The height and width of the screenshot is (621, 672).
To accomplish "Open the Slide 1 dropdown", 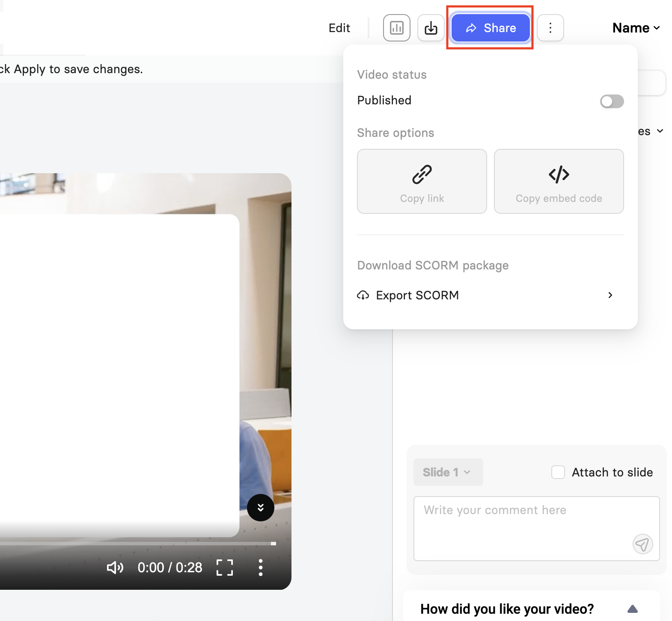I will tap(448, 472).
